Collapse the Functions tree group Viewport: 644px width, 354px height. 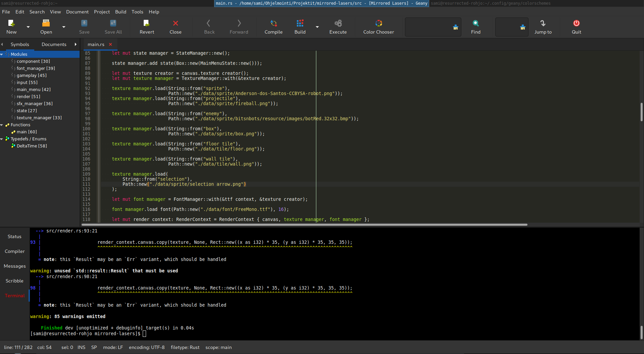2,125
